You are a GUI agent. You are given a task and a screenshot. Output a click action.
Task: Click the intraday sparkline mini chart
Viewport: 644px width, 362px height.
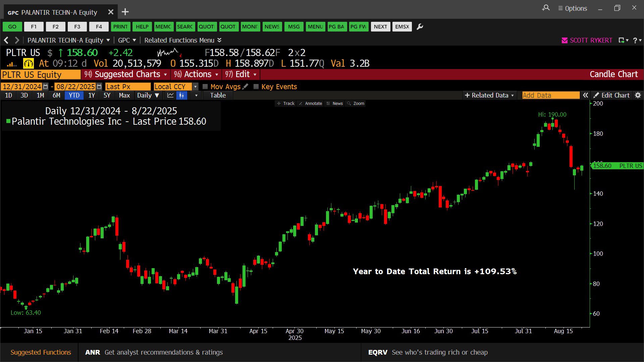pyautogui.click(x=169, y=53)
